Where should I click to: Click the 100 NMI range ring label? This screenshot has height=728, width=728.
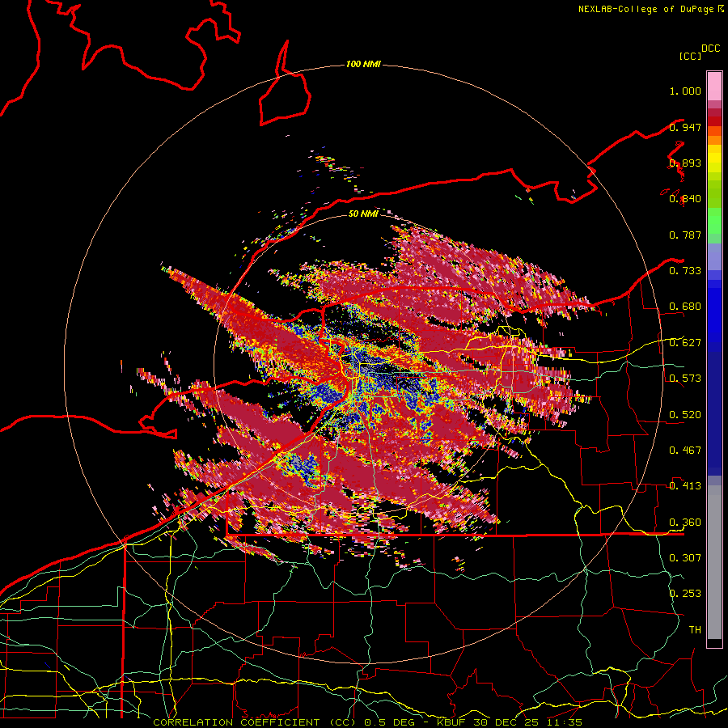(x=363, y=64)
